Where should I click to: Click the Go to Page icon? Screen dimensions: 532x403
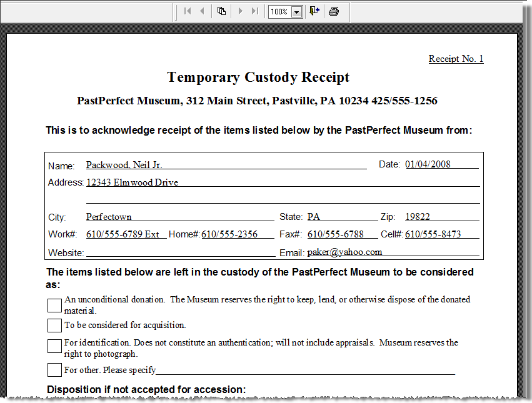(x=221, y=11)
